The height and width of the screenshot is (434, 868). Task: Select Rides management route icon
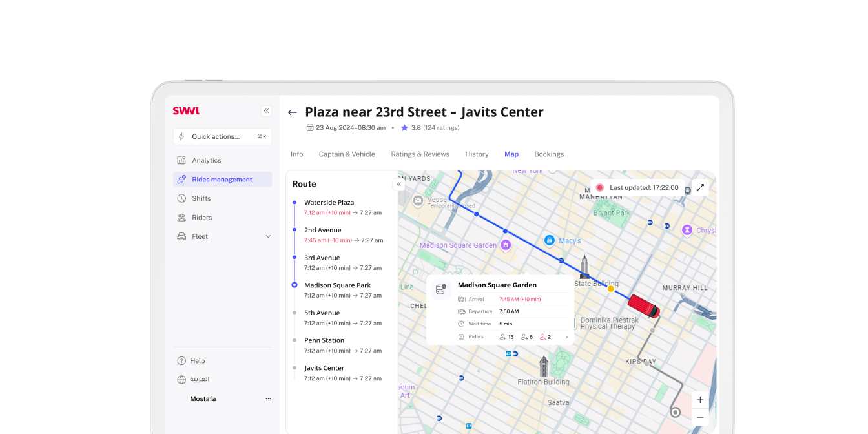[x=181, y=180]
